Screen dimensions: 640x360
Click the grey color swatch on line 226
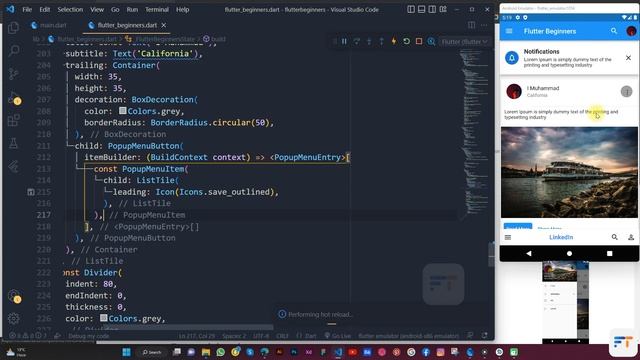pos(104,318)
